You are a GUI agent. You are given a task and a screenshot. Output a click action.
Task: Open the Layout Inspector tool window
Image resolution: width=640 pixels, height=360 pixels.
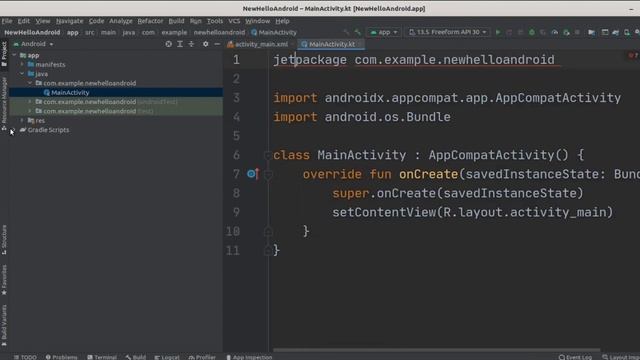pos(620,357)
